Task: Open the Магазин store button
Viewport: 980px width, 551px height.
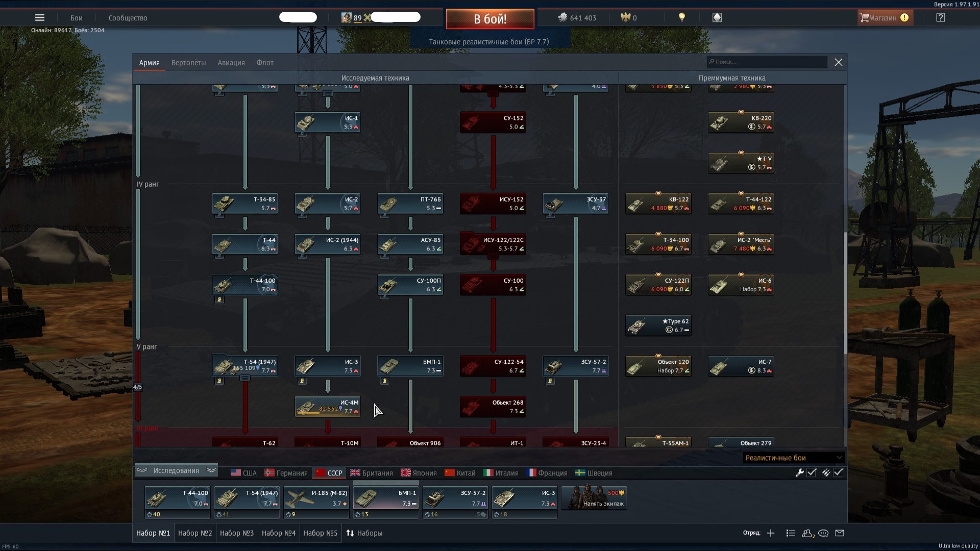Action: (884, 17)
